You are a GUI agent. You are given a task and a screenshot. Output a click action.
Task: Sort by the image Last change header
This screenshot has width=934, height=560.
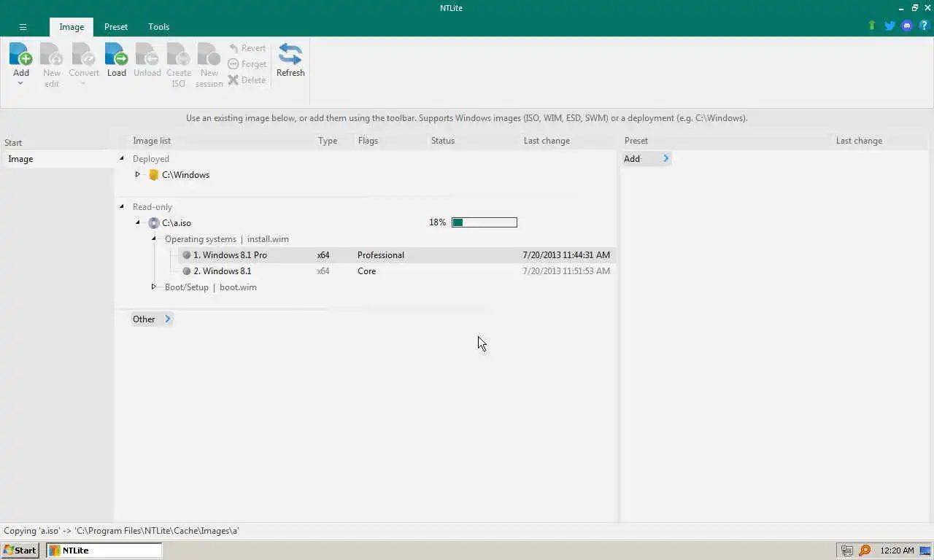tap(547, 141)
